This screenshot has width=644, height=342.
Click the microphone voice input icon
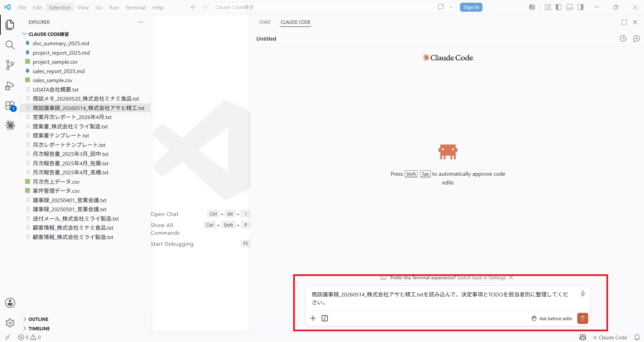[x=583, y=293]
